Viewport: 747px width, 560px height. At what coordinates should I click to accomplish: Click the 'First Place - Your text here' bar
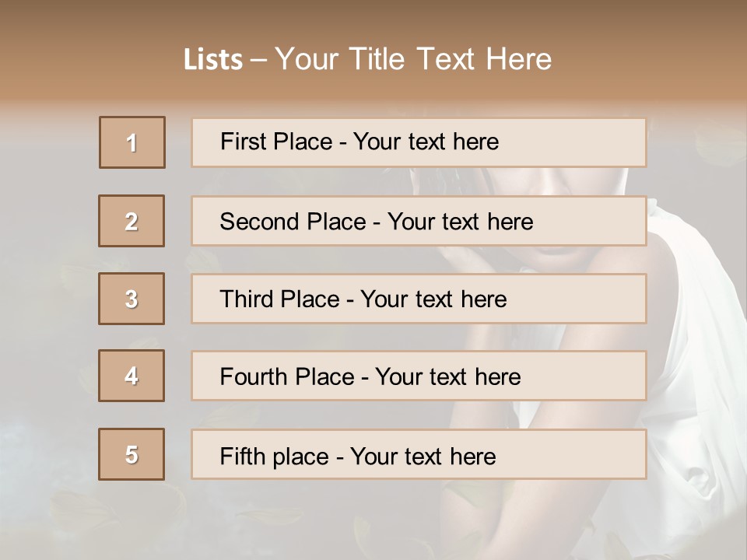coord(419,142)
